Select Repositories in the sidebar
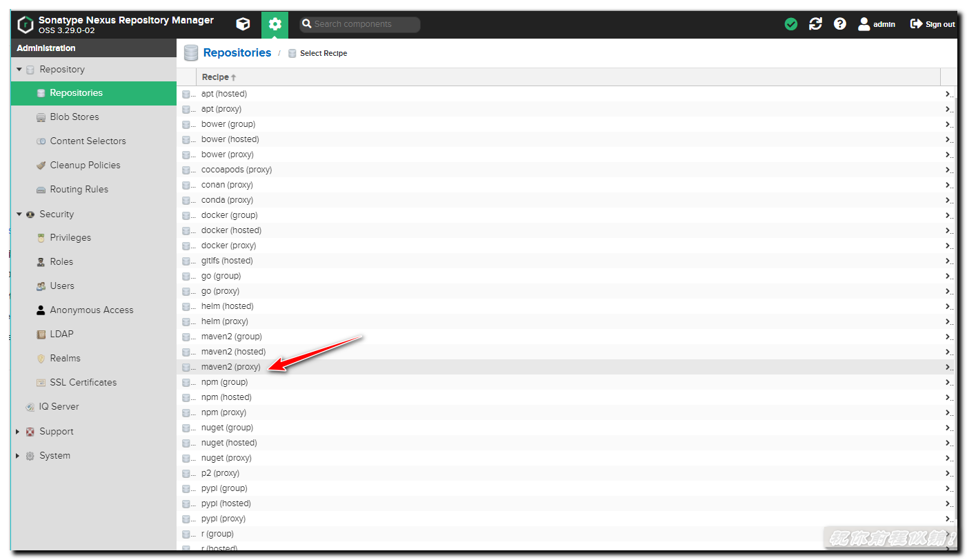 click(x=94, y=93)
